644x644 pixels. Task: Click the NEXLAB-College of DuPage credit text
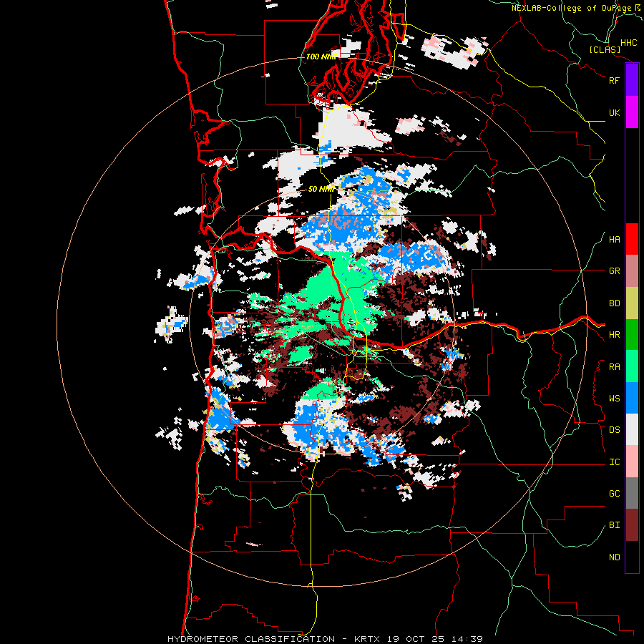coord(573,8)
